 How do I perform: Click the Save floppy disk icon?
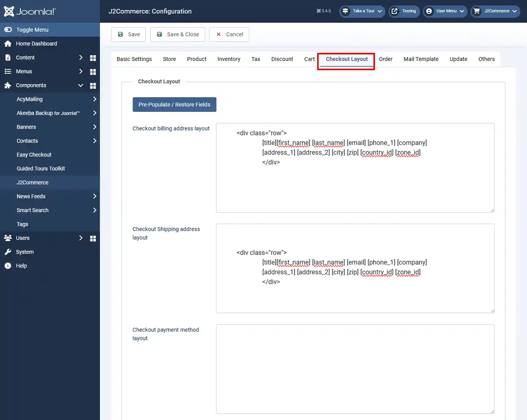(x=120, y=34)
